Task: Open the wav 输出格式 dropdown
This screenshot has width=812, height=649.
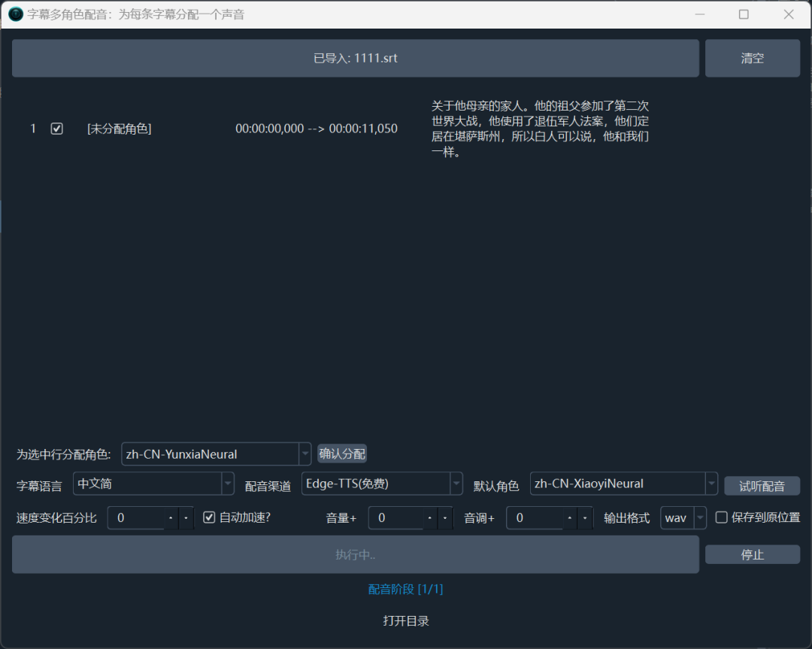Action: point(700,518)
